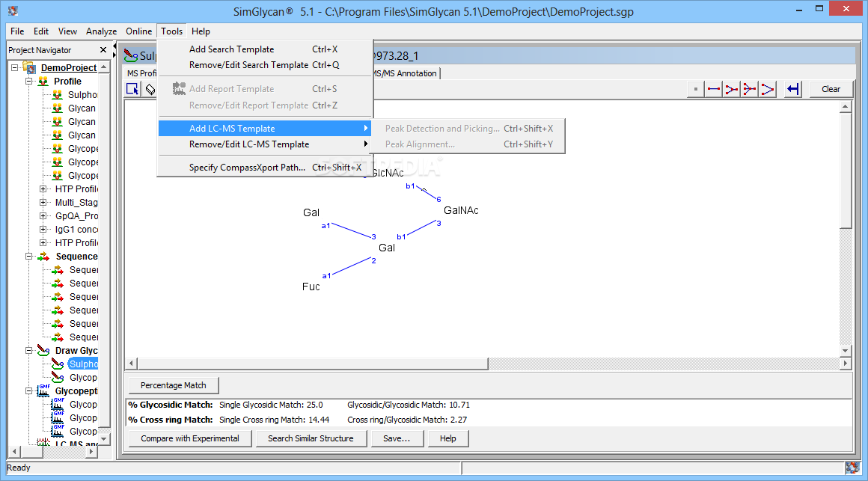Image resolution: width=868 pixels, height=481 pixels.
Task: Collapse the Draw Glyc tree node
Action: pos(28,350)
